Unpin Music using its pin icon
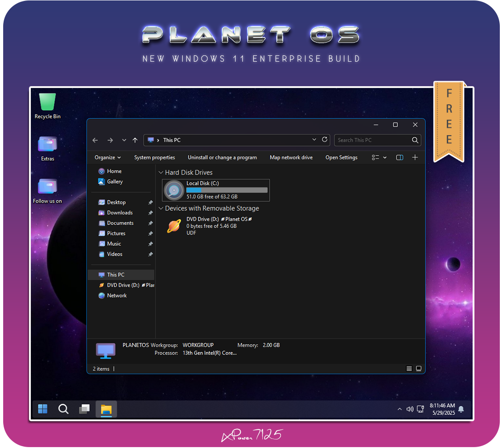 point(150,244)
